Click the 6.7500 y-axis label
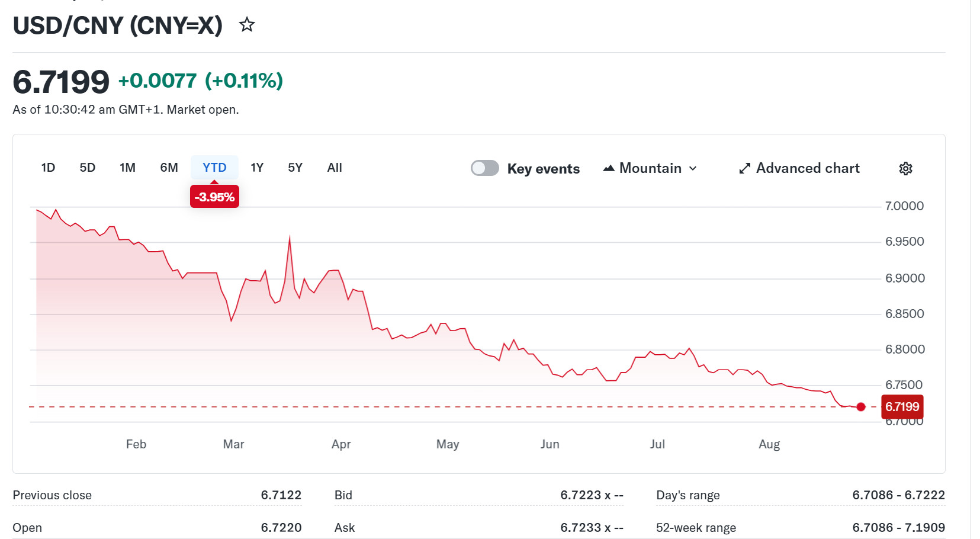This screenshot has height=539, width=980. click(904, 385)
